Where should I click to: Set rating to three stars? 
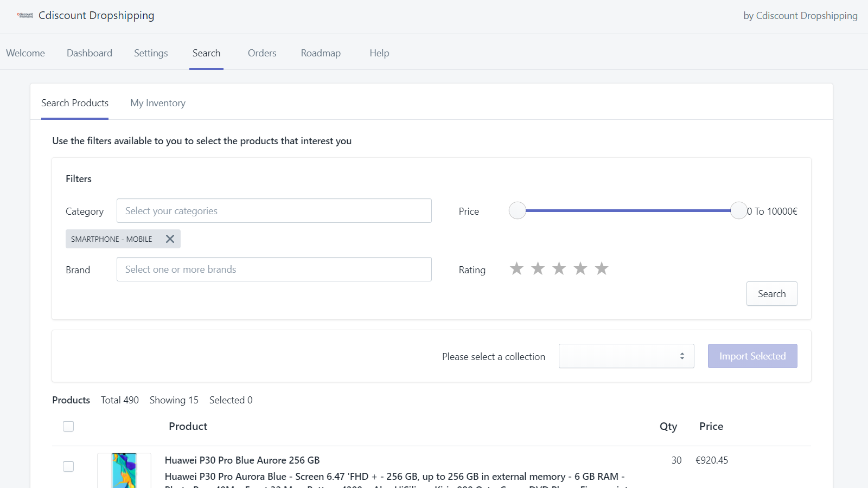tap(559, 268)
